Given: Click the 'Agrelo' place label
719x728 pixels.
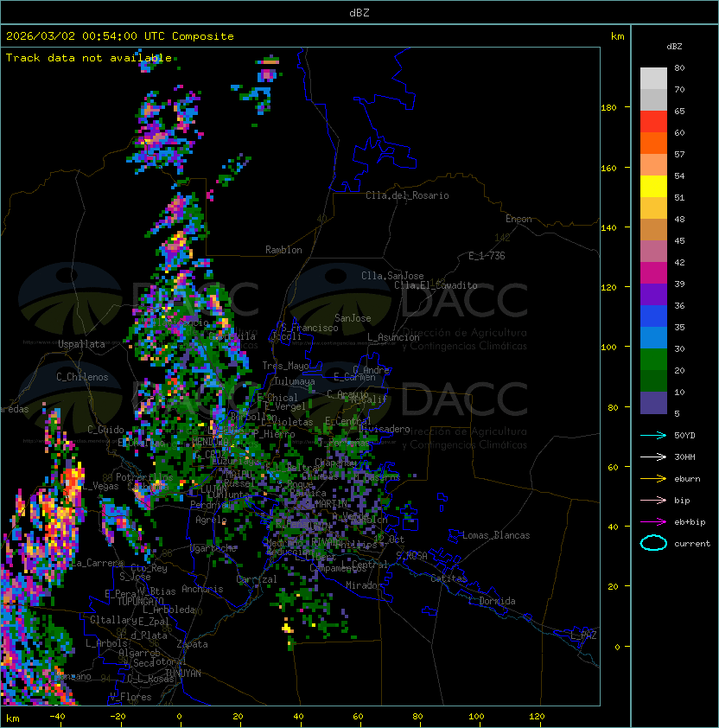Looking at the screenshot, I should pyautogui.click(x=211, y=520).
